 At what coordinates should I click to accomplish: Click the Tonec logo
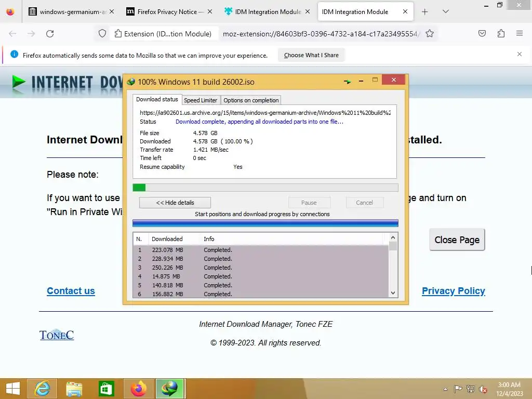(57, 335)
